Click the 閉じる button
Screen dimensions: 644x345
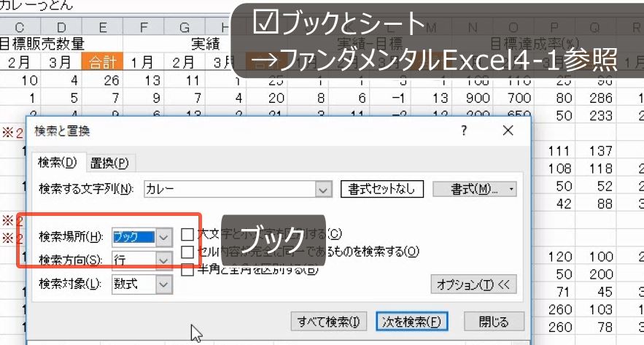click(494, 322)
